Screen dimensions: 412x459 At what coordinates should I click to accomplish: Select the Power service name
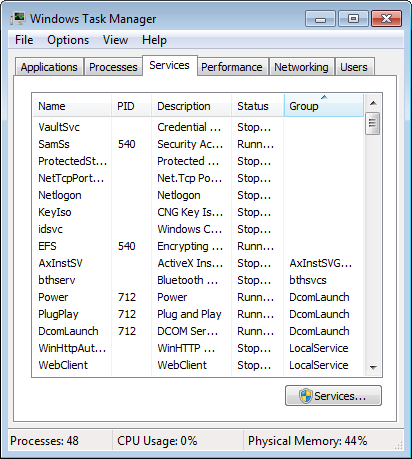(x=53, y=297)
